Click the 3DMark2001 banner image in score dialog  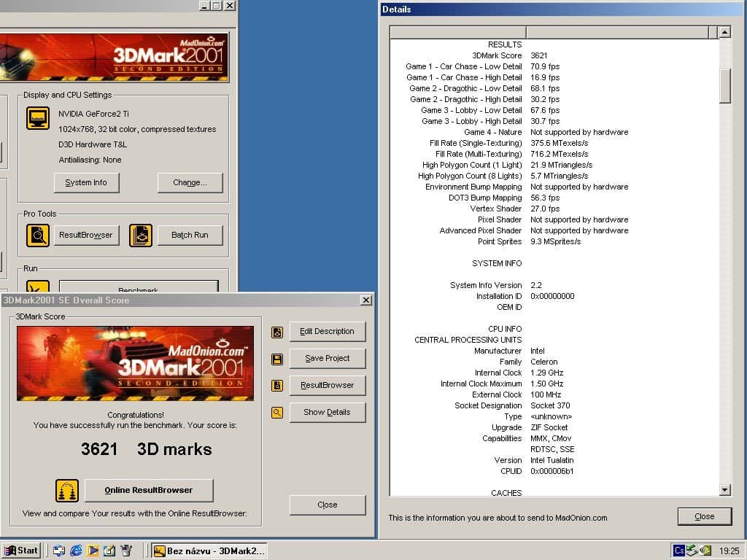(135, 363)
